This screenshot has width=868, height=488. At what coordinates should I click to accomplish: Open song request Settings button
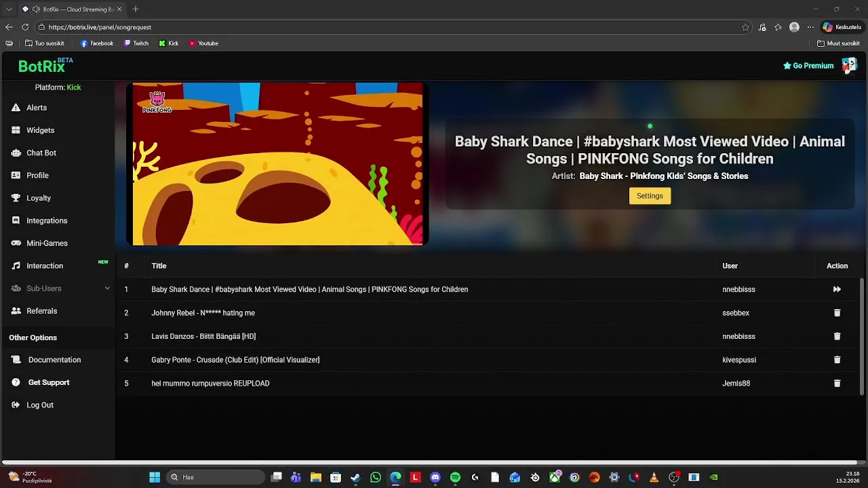coord(650,196)
